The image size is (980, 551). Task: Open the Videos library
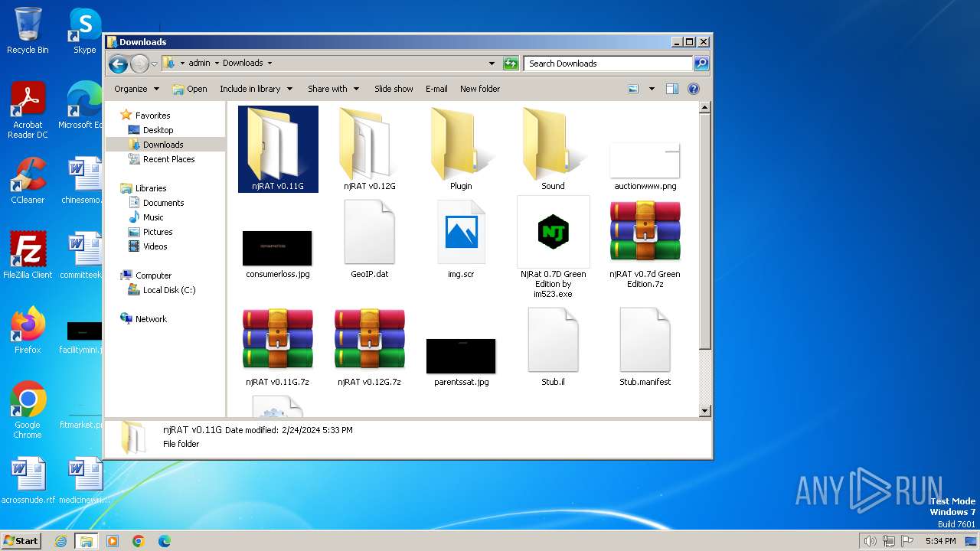point(155,246)
